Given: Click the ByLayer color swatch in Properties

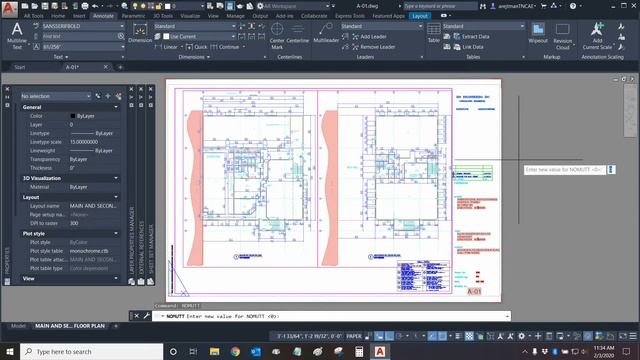Looking at the screenshot, I should 73,116.
